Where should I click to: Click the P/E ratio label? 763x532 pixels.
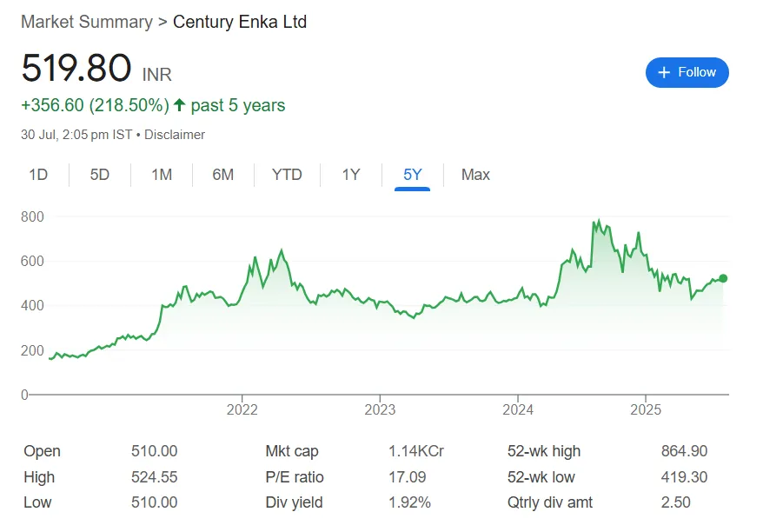point(295,476)
